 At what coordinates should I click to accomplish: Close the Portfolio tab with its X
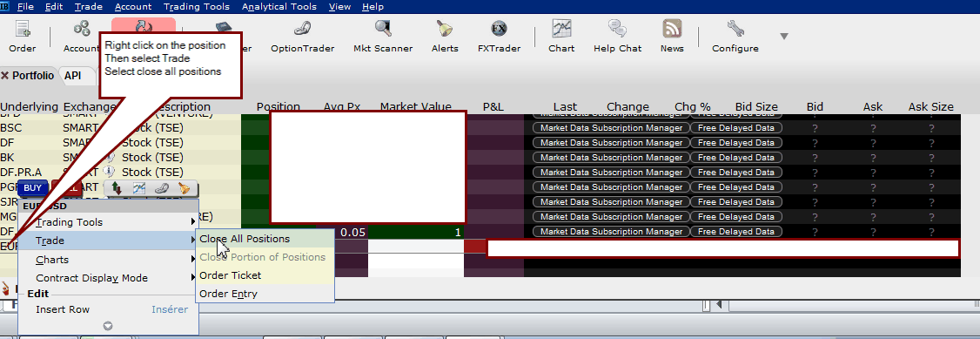point(5,75)
